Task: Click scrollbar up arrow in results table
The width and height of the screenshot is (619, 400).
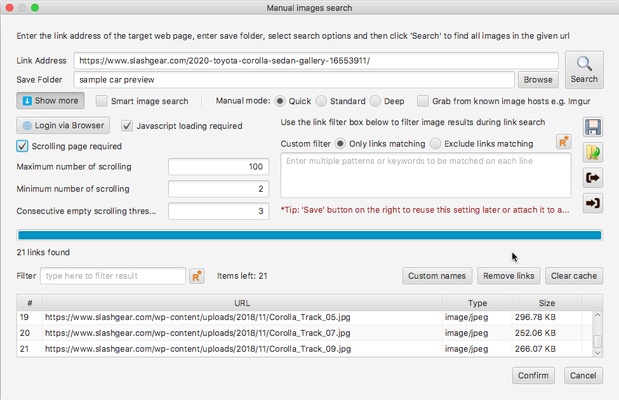Action: pos(597,315)
